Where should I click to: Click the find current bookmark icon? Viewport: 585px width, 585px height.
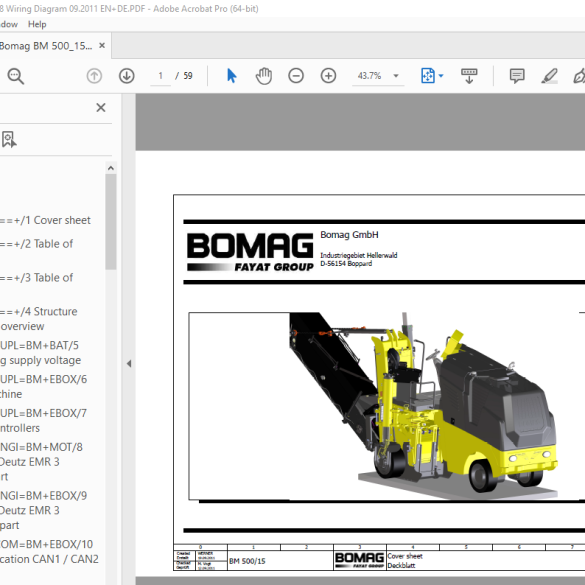[9, 140]
